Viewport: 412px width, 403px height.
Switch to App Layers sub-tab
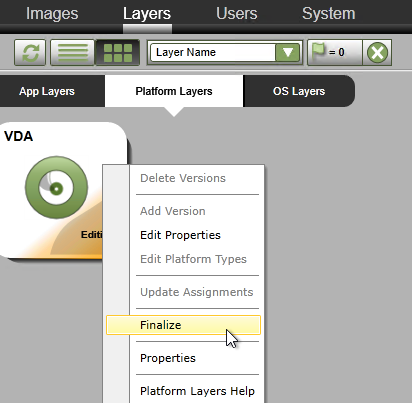(47, 91)
